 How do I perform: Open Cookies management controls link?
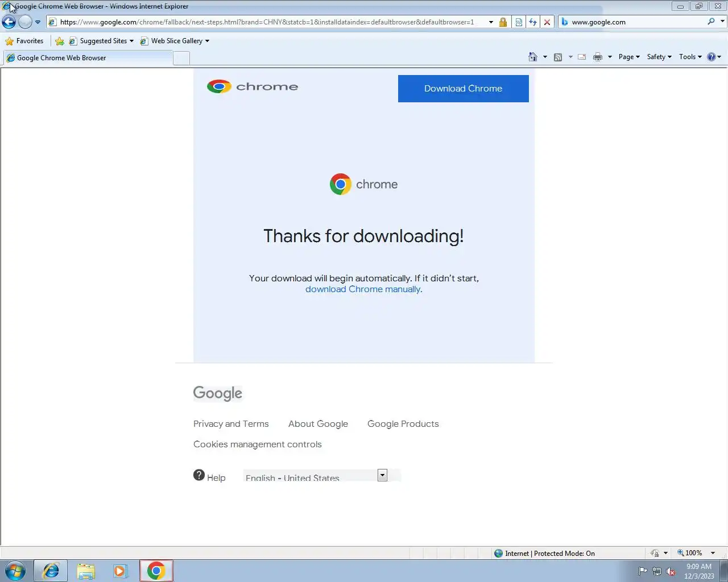[258, 444]
